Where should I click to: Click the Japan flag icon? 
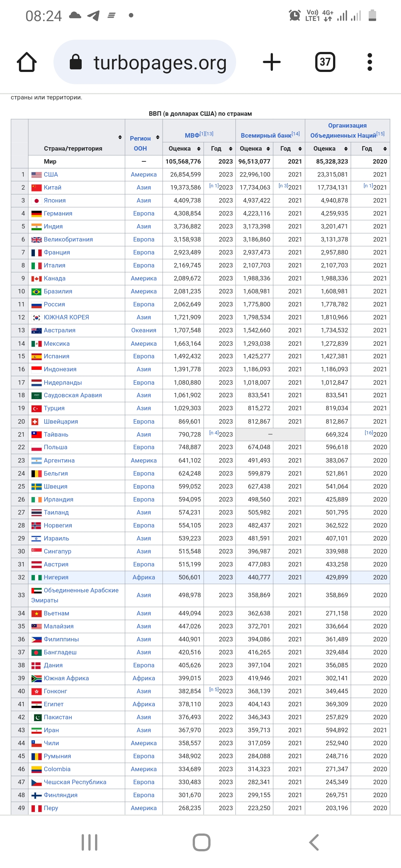pyautogui.click(x=36, y=201)
